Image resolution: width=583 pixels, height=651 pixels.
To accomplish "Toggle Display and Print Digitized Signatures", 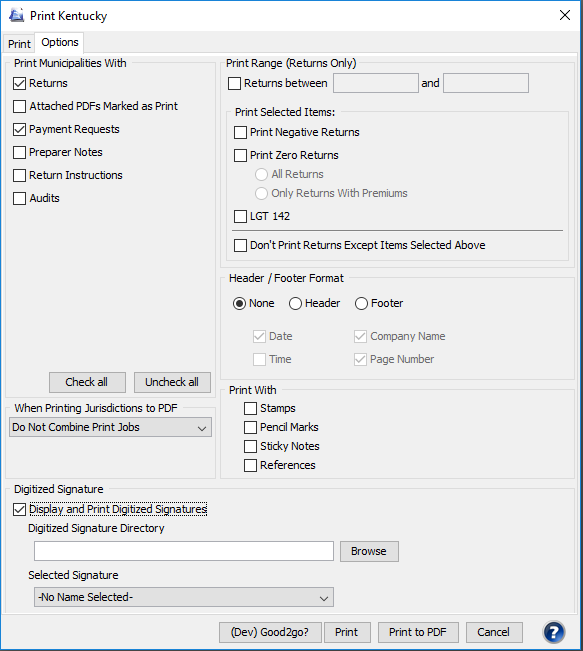I will pos(20,509).
